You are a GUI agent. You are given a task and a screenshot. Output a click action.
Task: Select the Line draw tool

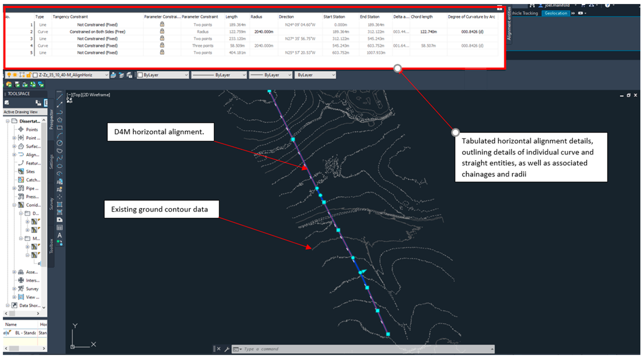click(60, 97)
